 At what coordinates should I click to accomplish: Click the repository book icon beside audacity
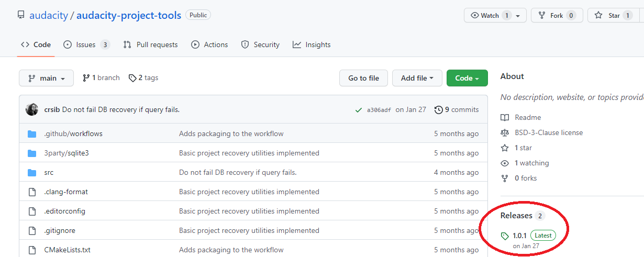coord(21,15)
